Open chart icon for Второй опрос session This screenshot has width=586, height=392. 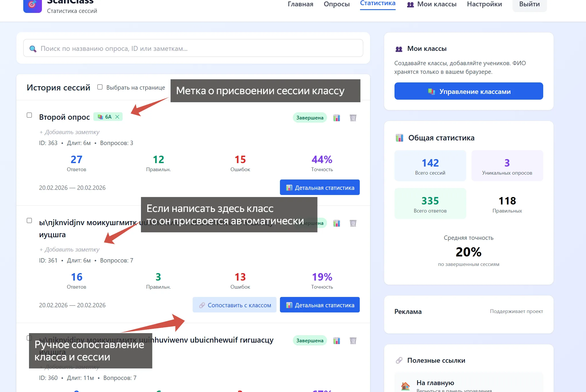(x=336, y=118)
